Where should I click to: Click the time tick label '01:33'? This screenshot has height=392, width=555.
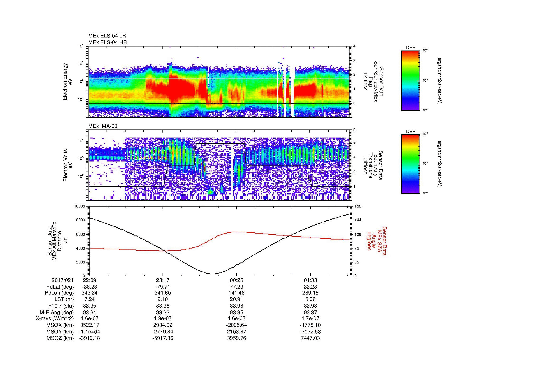[x=310, y=280]
